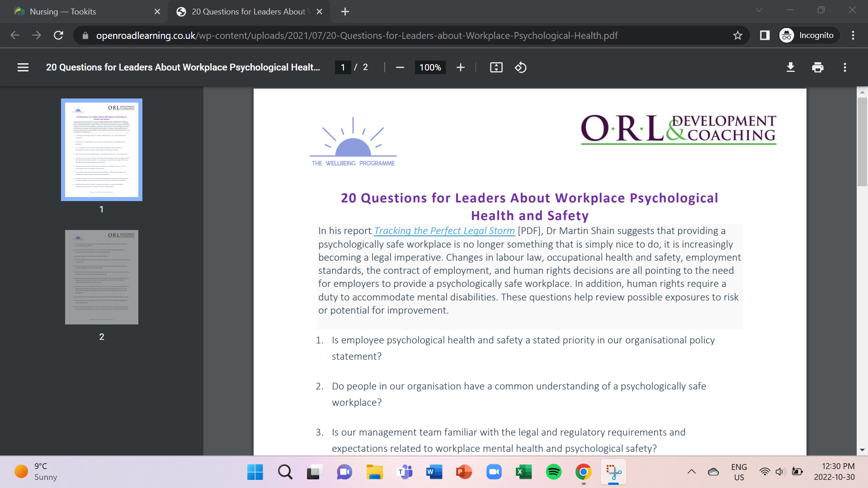This screenshot has height=488, width=868.
Task: Click the PDF zoom out minus button
Action: pos(400,67)
